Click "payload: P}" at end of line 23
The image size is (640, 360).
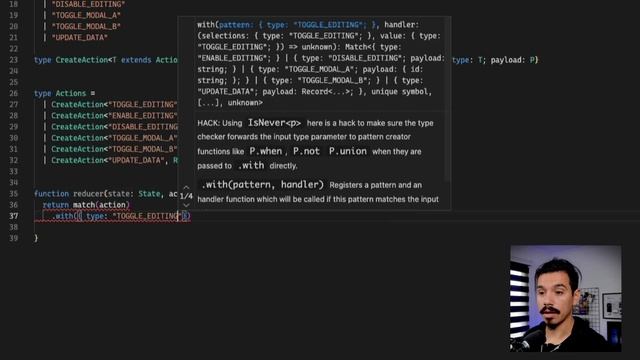pyautogui.click(x=514, y=60)
